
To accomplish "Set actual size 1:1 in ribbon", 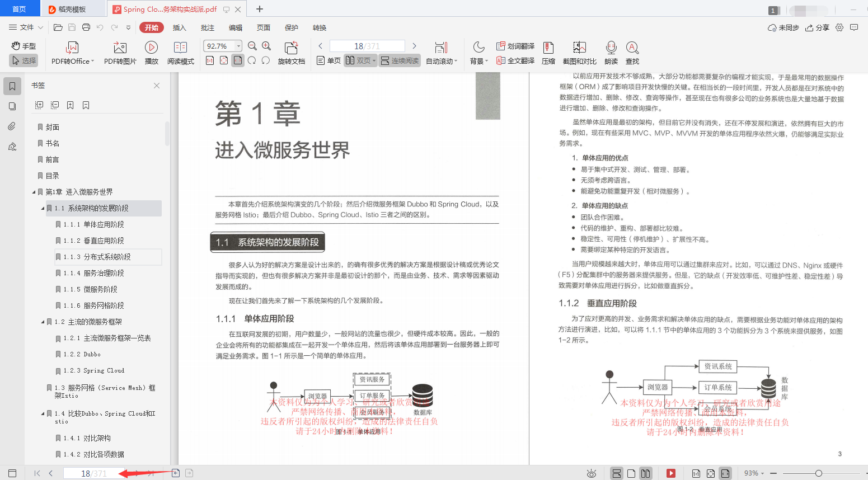I will pyautogui.click(x=210, y=60).
